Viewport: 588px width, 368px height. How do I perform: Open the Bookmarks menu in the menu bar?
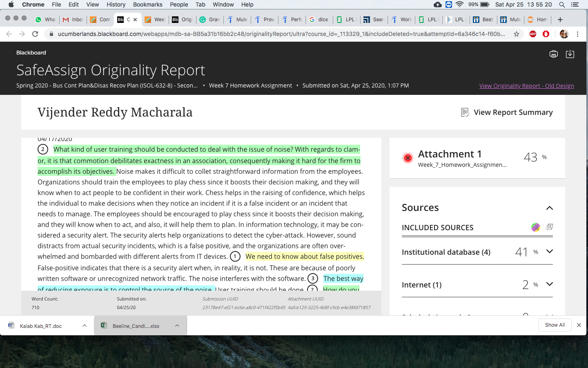coord(148,4)
